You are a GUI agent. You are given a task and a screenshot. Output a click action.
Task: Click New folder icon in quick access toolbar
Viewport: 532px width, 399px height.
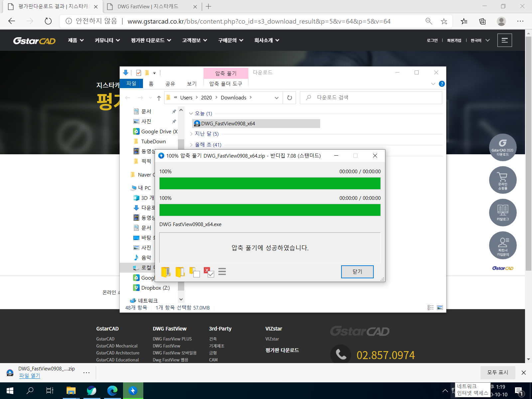click(x=147, y=73)
